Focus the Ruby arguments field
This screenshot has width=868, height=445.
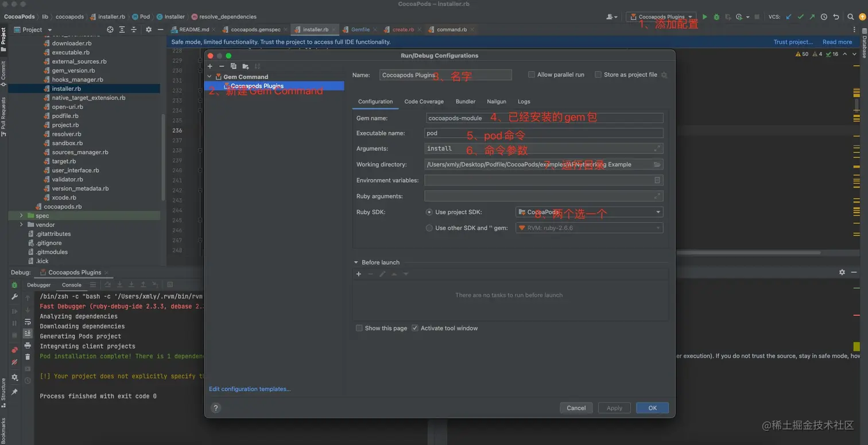544,196
